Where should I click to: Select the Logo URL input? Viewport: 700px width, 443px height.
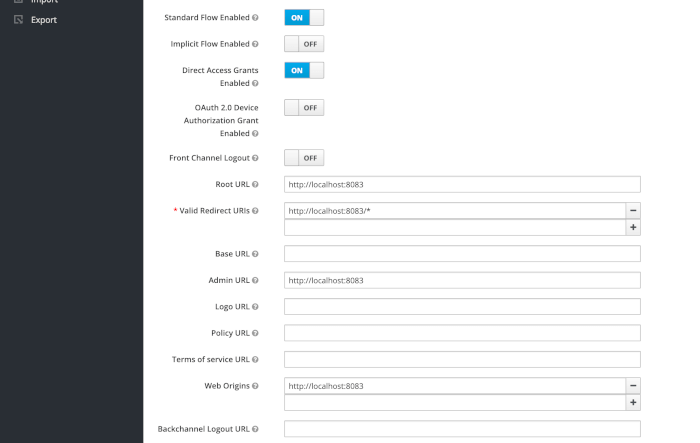tap(462, 307)
